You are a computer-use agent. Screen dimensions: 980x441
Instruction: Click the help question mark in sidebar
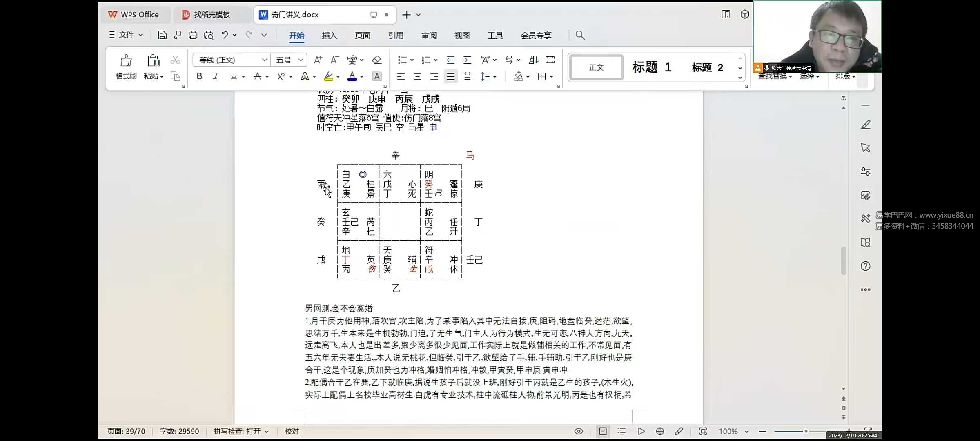click(x=865, y=266)
